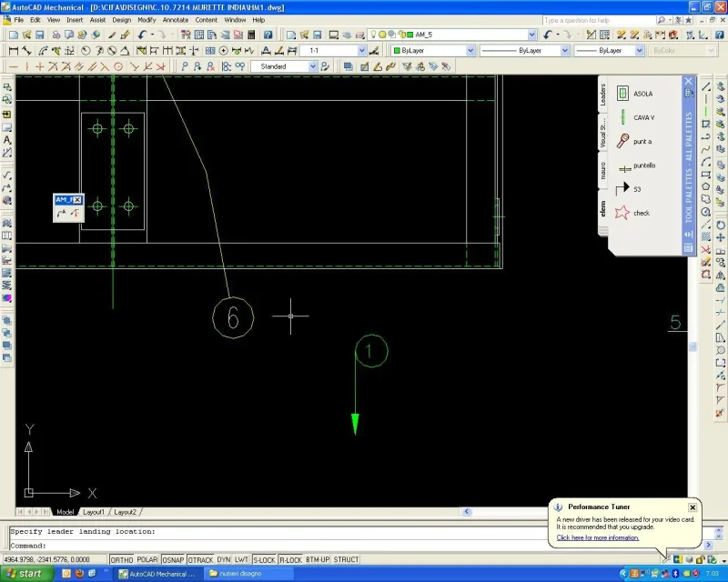Open the lineweight ByLayer dropdown
The image size is (728, 582).
click(x=640, y=51)
